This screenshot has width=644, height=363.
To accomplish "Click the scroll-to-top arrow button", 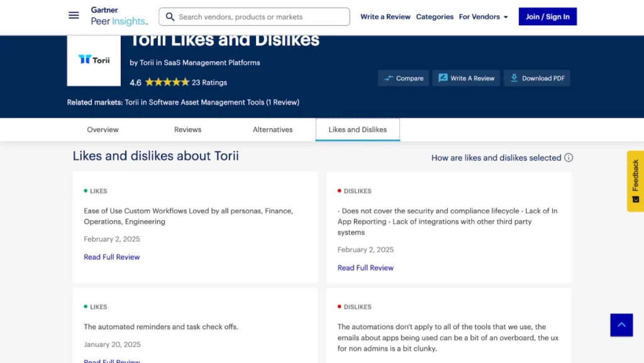I will click(x=621, y=325).
